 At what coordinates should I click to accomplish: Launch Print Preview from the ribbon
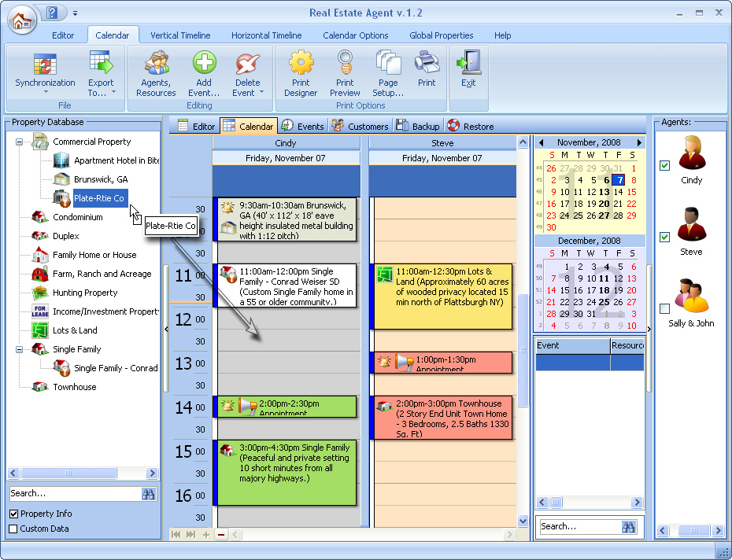point(345,64)
